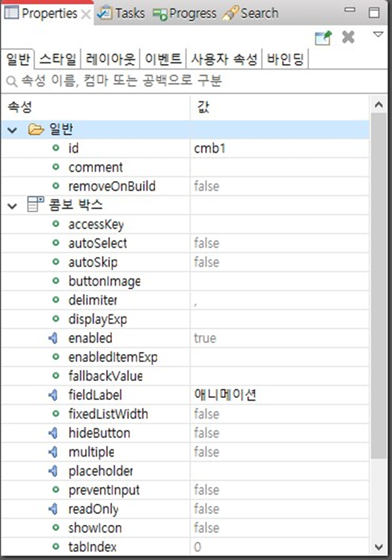The width and height of the screenshot is (392, 560).
Task: Select the 바인딩 tab
Action: [x=285, y=59]
